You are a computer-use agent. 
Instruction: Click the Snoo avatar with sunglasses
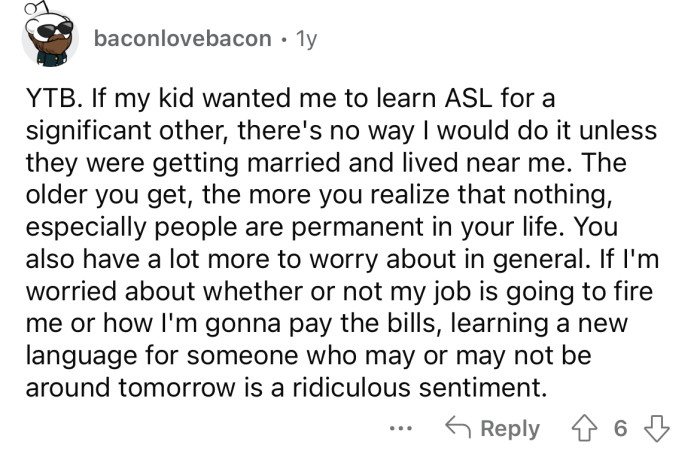point(48,38)
